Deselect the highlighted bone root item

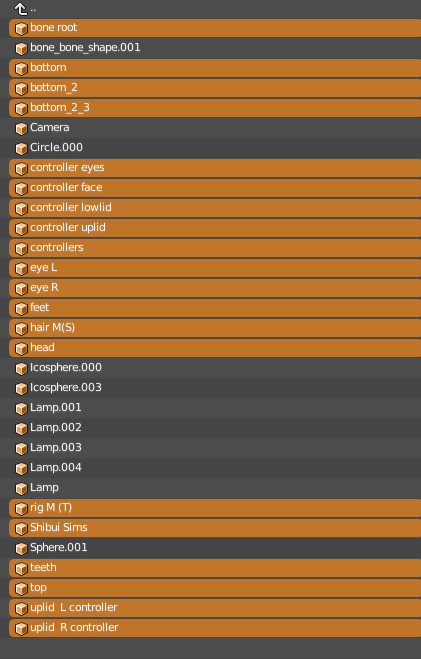click(x=215, y=28)
